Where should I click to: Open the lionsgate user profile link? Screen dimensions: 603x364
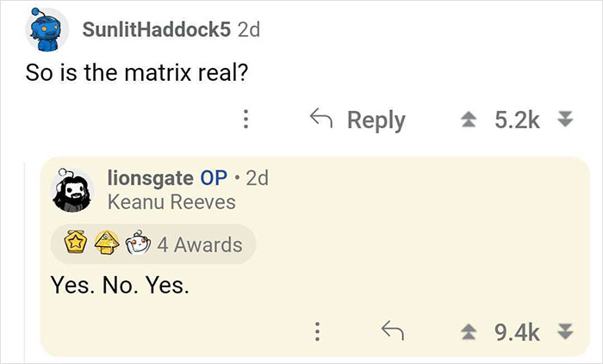151,178
